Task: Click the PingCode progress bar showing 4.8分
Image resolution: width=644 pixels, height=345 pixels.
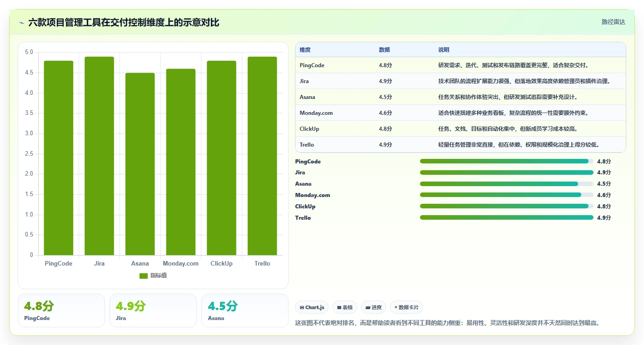Action: click(x=507, y=161)
